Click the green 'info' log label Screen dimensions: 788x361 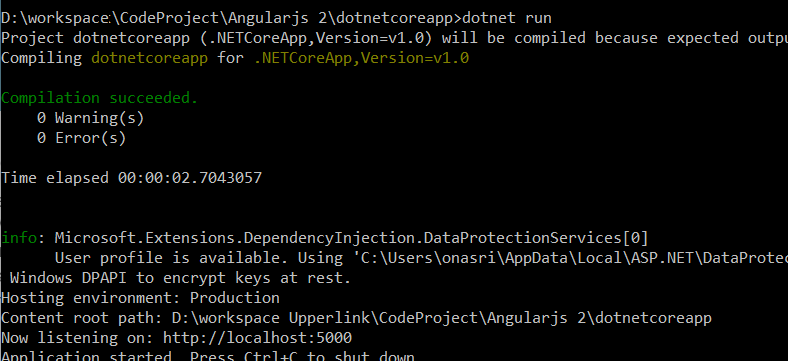pos(19,237)
